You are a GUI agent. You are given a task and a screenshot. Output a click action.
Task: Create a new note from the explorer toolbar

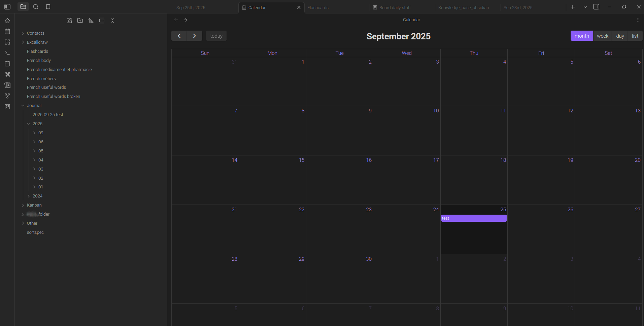[x=69, y=21]
